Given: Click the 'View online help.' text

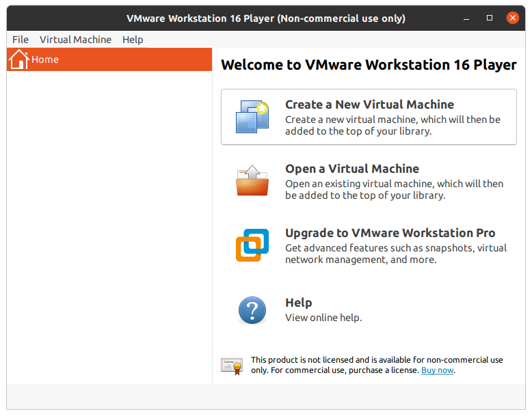Looking at the screenshot, I should coord(323,318).
